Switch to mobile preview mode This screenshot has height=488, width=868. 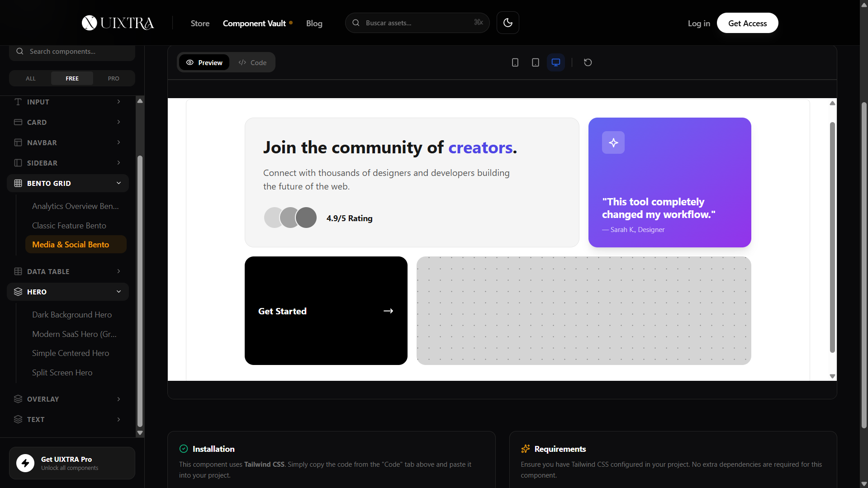click(x=515, y=62)
